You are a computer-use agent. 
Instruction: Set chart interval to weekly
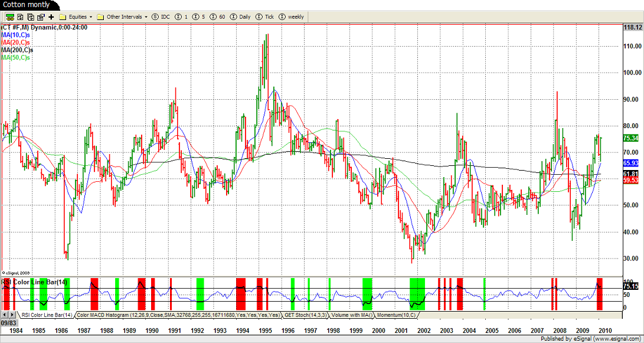pos(291,17)
